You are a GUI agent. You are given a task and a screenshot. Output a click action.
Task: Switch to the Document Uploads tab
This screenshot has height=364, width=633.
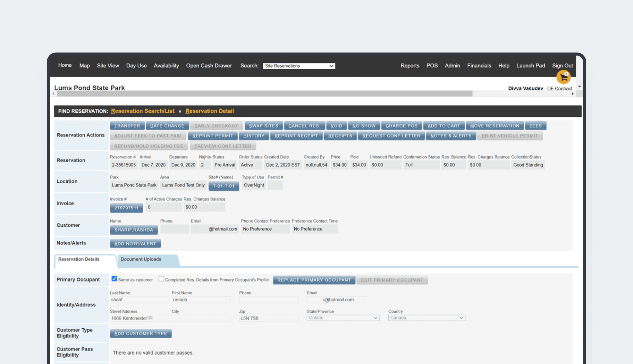click(141, 259)
